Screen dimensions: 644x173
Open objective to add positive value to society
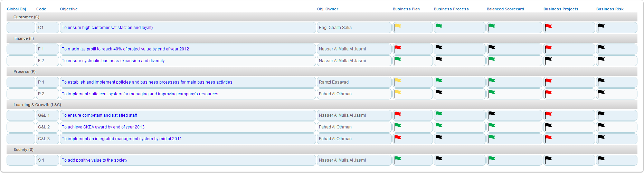(x=94, y=160)
